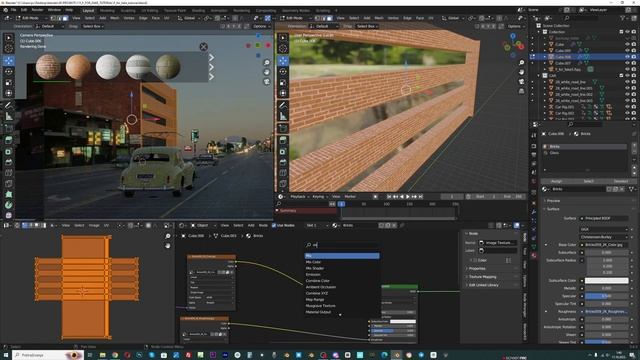Image resolution: width=640 pixels, height=360 pixels.
Task: Expand Cube.006 row in outliner
Action: point(544,57)
